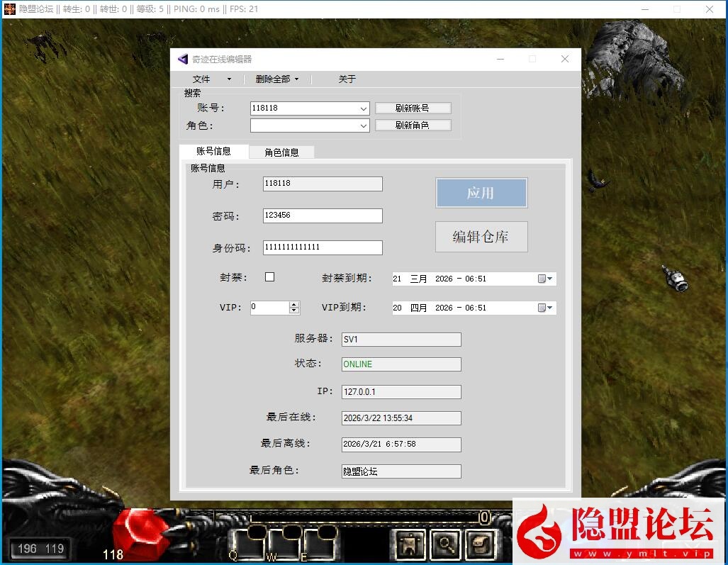The image size is (728, 565).
Task: Expand the 角色 character dropdown
Action: click(364, 125)
